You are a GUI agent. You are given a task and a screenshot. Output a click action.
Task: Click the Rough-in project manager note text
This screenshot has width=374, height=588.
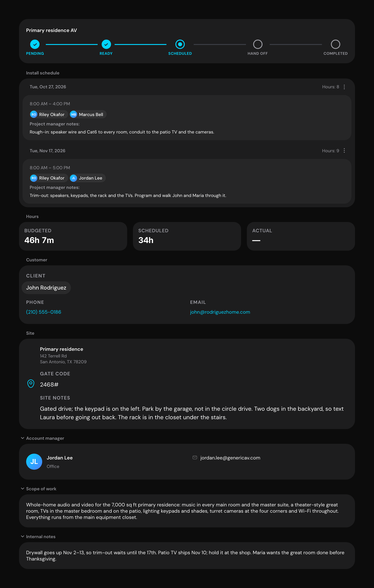click(x=122, y=132)
